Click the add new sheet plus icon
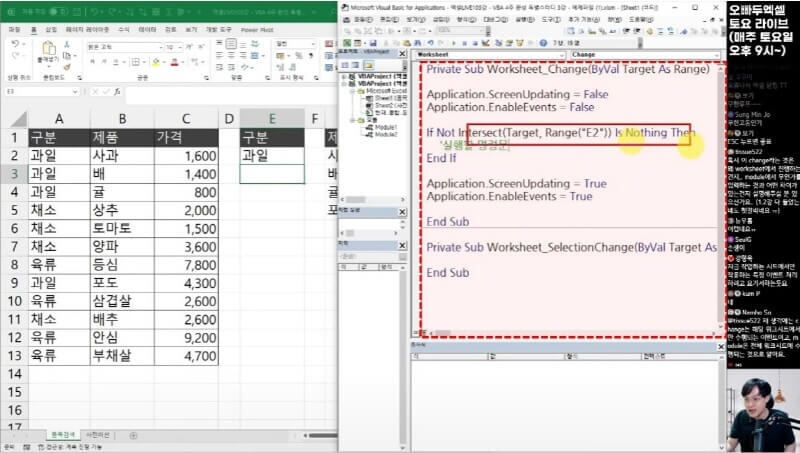 [x=133, y=436]
